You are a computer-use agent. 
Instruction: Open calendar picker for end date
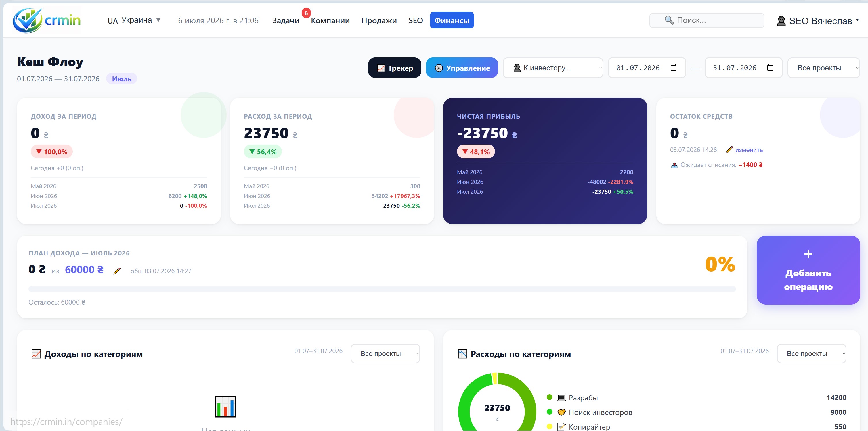point(770,68)
